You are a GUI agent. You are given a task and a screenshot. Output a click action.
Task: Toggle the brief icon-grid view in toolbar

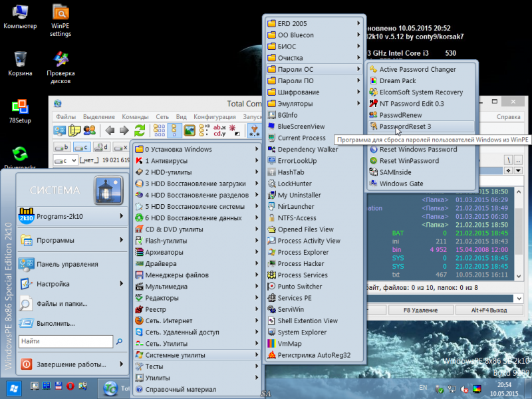click(159, 130)
